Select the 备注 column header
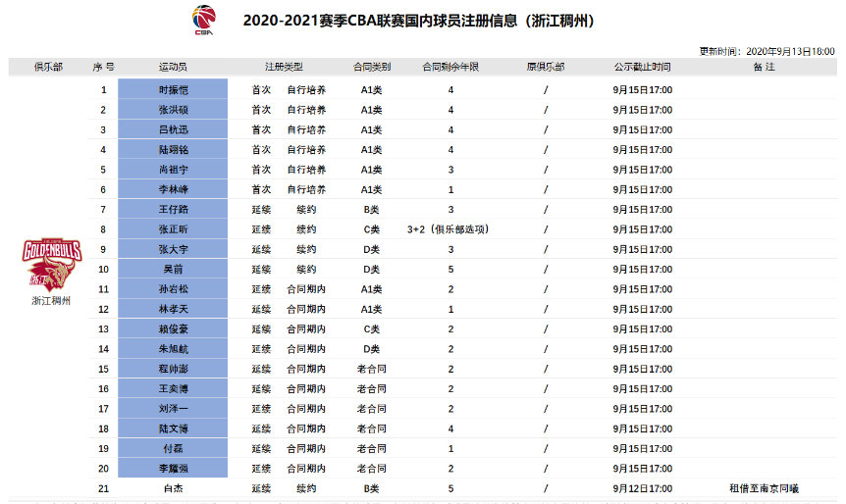The height and width of the screenshot is (504, 846). [x=764, y=68]
